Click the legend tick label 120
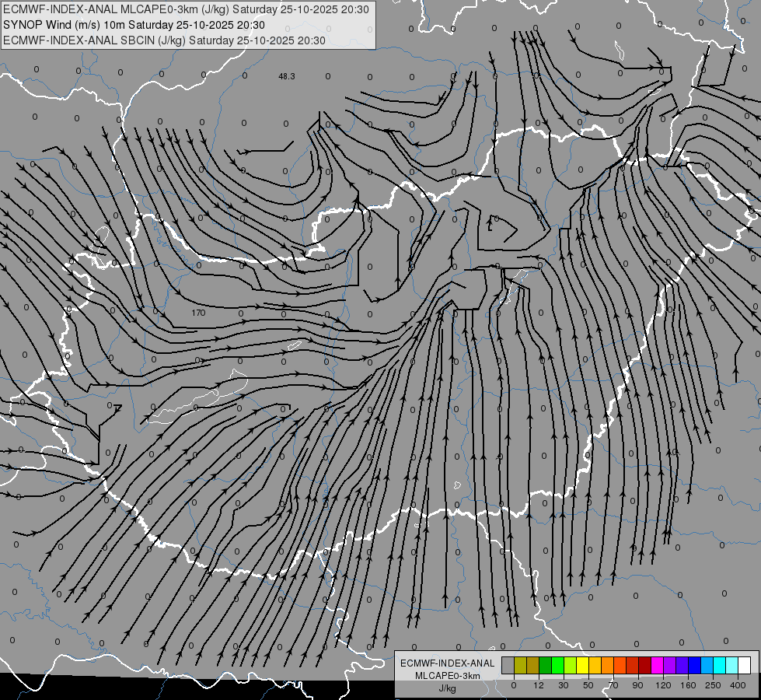 pyautogui.click(x=663, y=685)
